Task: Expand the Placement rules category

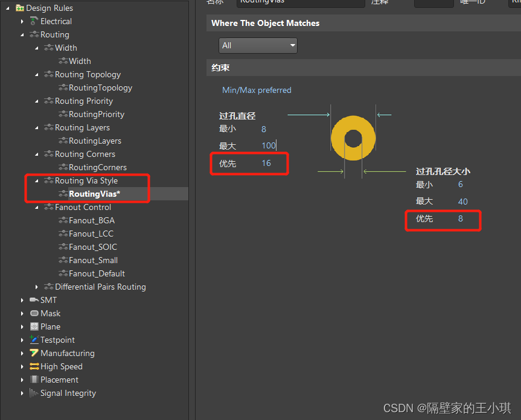Action: pos(22,380)
